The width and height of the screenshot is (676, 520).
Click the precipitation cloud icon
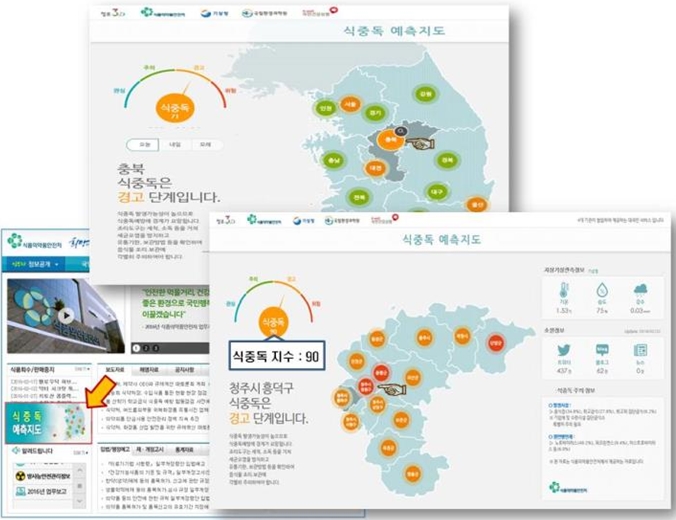pyautogui.click(x=640, y=290)
